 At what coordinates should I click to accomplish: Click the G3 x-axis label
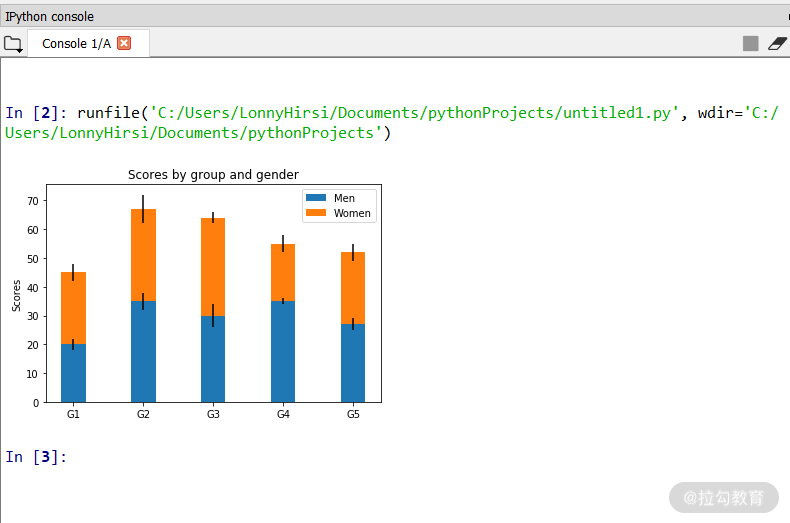click(213, 414)
